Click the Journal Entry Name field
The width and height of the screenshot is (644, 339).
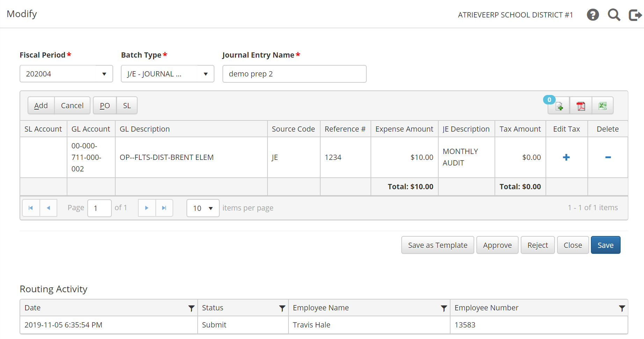[x=294, y=74]
